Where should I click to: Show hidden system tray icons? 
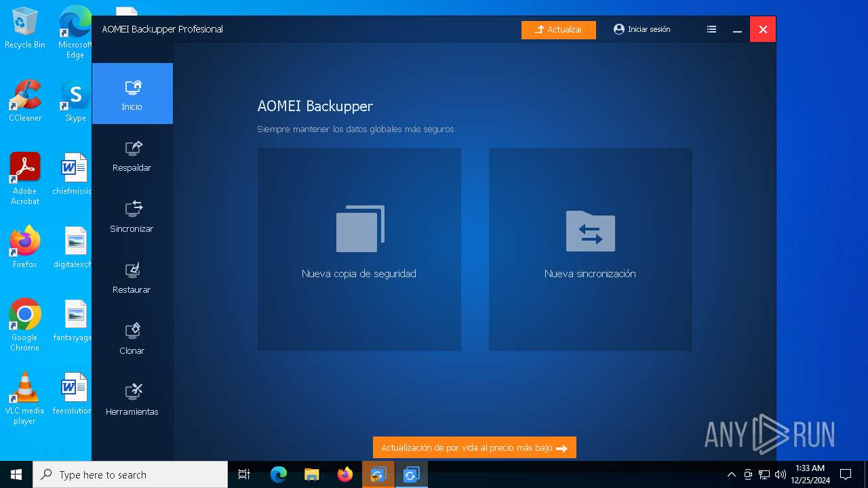pyautogui.click(x=731, y=474)
